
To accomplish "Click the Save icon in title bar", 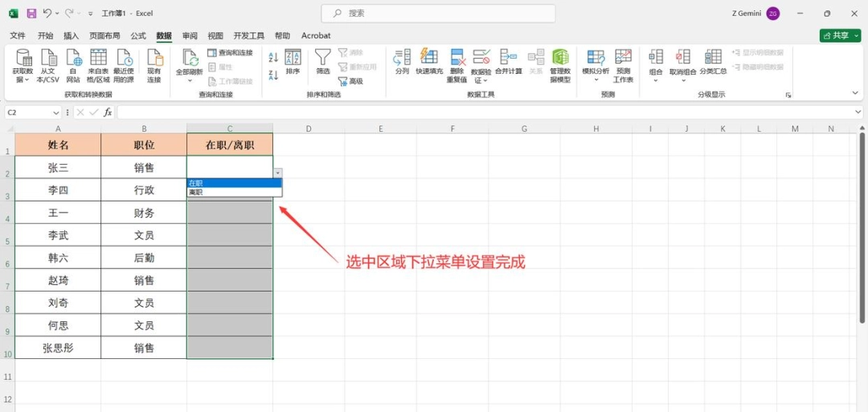I will click(x=31, y=14).
